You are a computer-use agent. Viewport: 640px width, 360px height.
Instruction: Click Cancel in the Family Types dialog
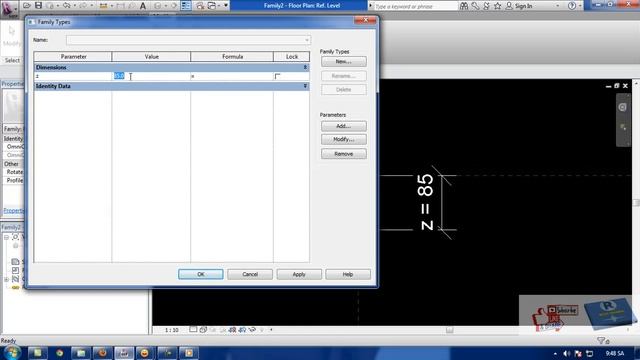click(250, 274)
